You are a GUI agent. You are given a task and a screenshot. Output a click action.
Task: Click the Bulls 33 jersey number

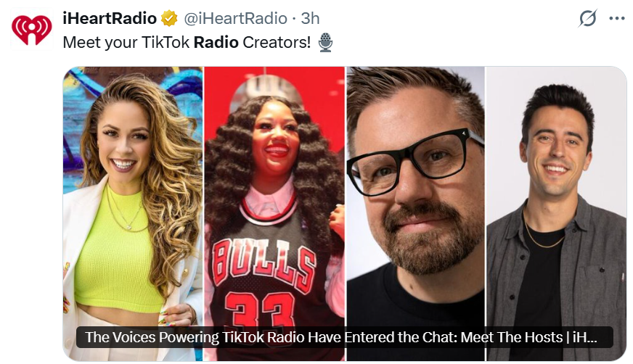point(261,310)
